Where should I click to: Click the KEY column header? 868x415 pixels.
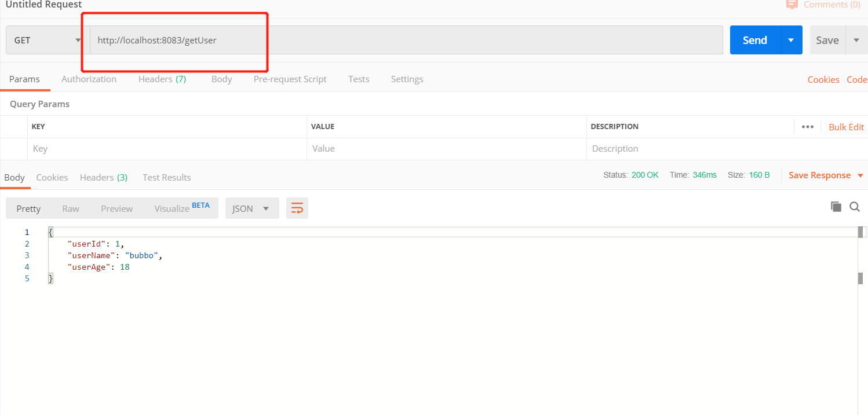(x=38, y=127)
